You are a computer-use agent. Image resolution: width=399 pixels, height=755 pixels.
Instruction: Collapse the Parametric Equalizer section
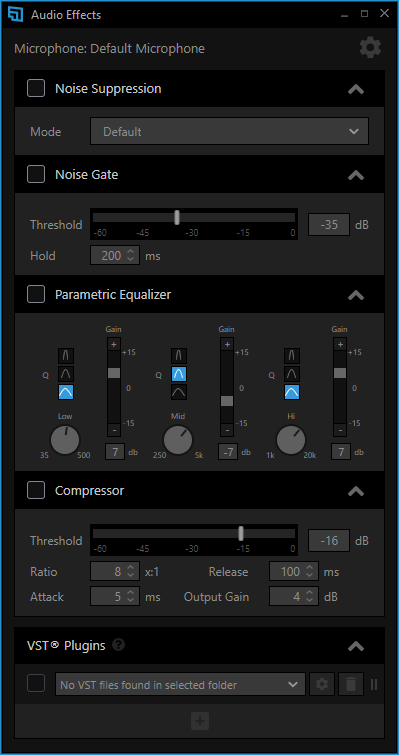(x=356, y=295)
